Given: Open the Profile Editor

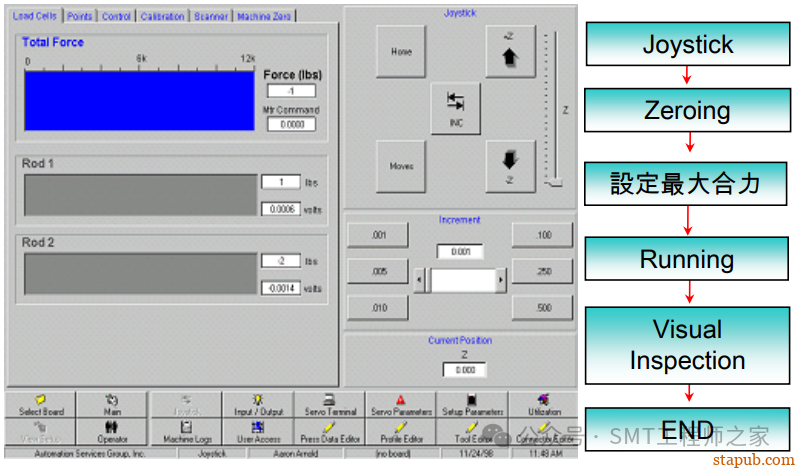Looking at the screenshot, I should (401, 432).
